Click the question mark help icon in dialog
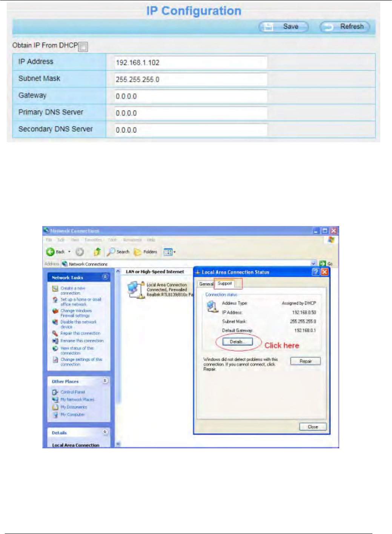This screenshot has height=534, width=392. (316, 272)
